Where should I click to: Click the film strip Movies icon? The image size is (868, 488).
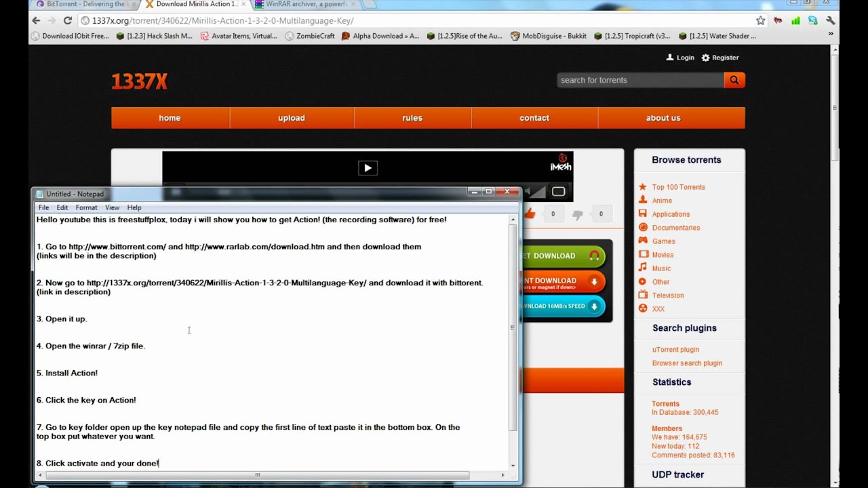pos(642,254)
